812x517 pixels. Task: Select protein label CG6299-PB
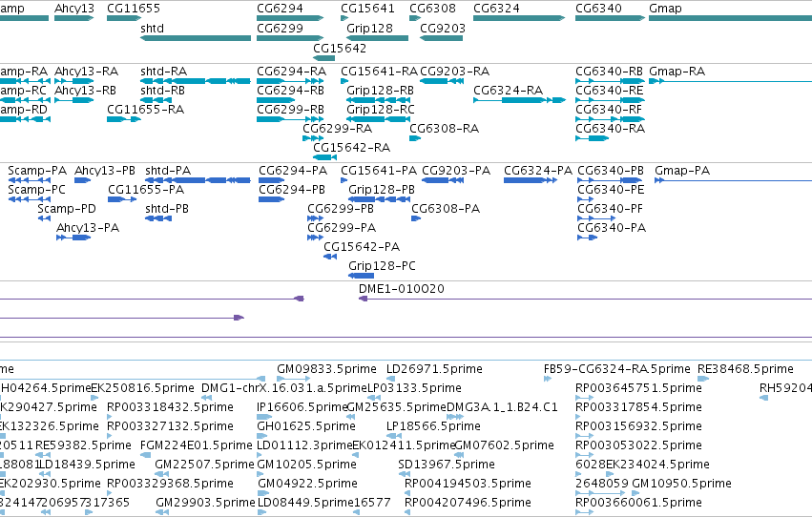coord(341,209)
